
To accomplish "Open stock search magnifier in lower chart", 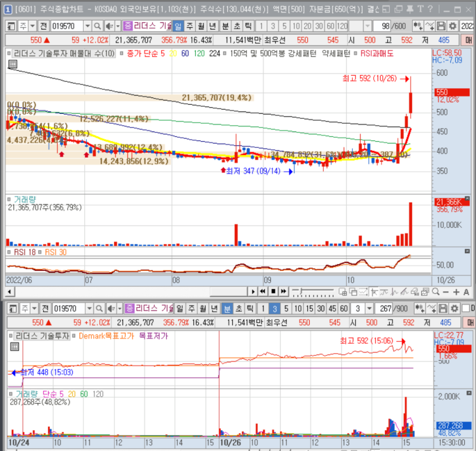I will [99, 309].
